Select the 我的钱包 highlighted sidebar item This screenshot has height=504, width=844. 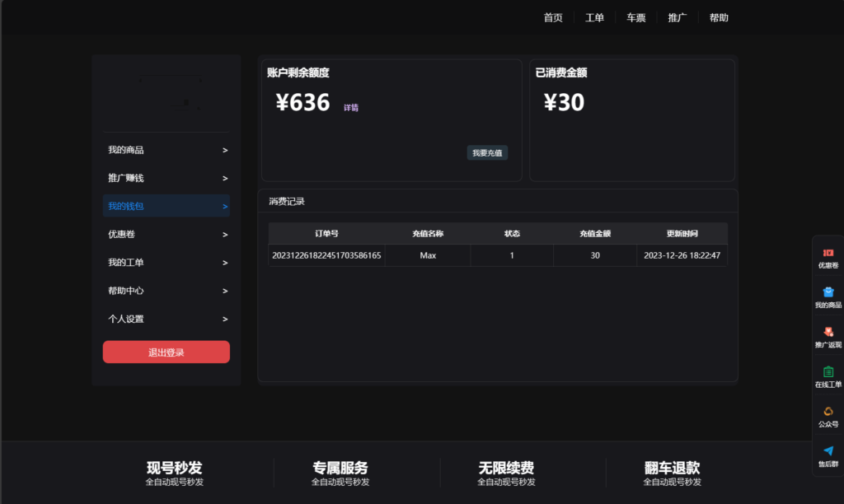[x=166, y=206]
